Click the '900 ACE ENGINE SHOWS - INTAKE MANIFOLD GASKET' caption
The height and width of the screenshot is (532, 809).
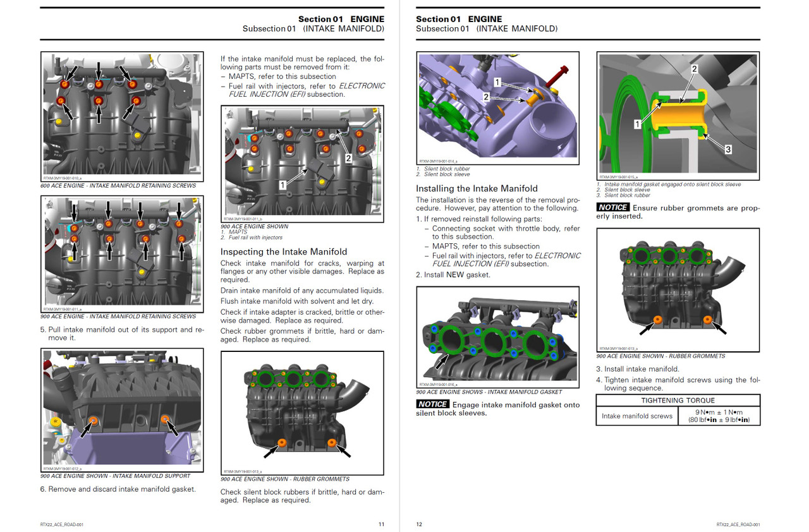[489, 392]
